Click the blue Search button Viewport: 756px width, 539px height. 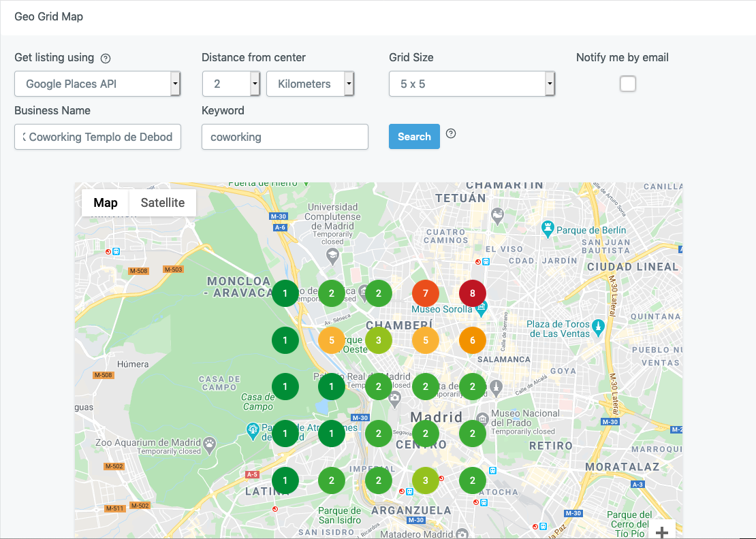414,137
